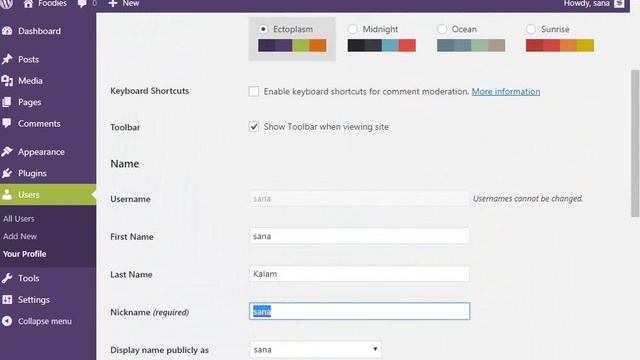Click the vertical page scrollbar
640x360 pixels.
(x=635, y=143)
